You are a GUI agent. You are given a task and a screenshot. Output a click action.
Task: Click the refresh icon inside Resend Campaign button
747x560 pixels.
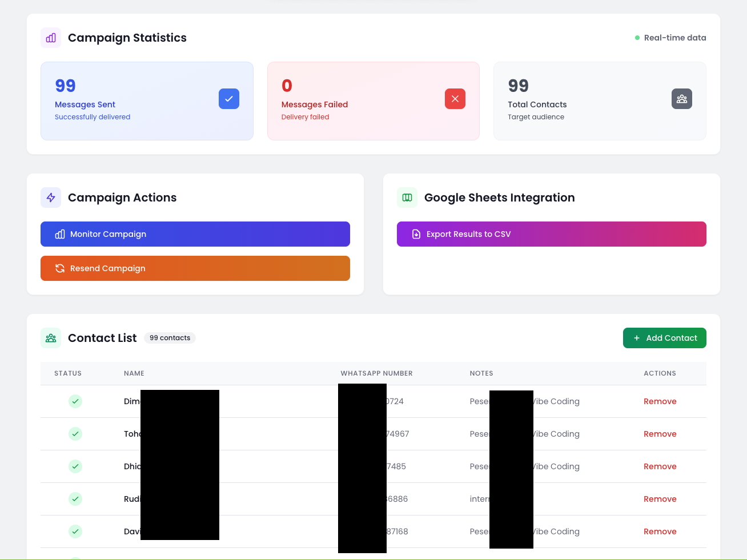coord(60,268)
